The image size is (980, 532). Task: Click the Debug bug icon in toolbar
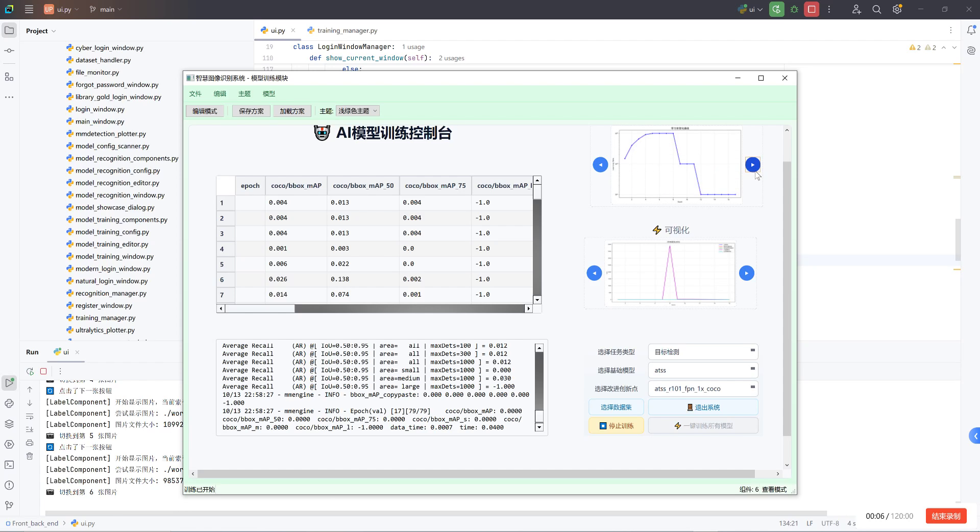(x=794, y=9)
